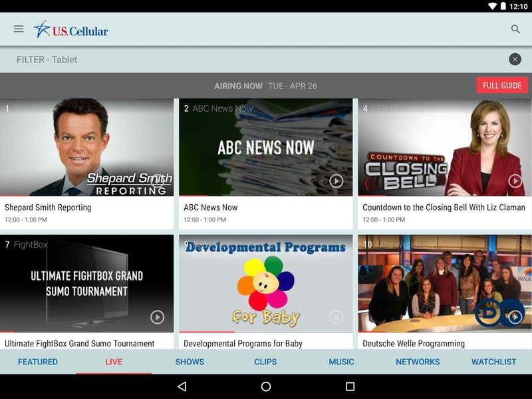The width and height of the screenshot is (532, 399).
Task: Go to the Shows tab
Action: pyautogui.click(x=190, y=362)
